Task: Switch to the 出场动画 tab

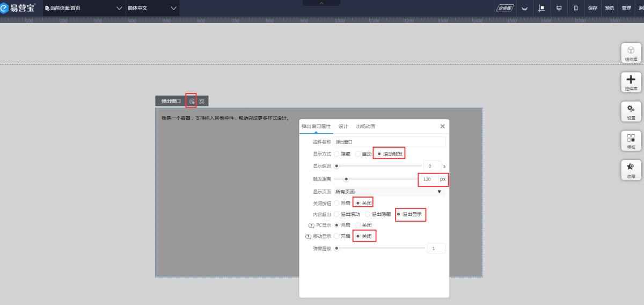Action: (365, 126)
